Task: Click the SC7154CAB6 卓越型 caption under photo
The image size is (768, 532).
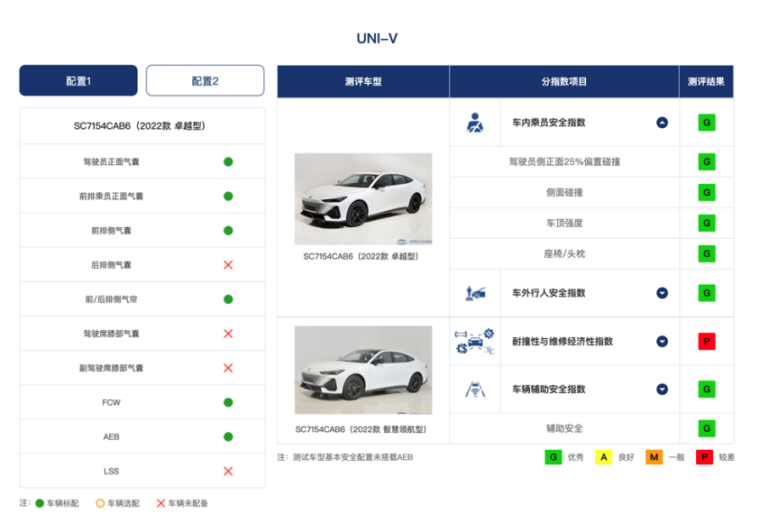Action: (361, 256)
